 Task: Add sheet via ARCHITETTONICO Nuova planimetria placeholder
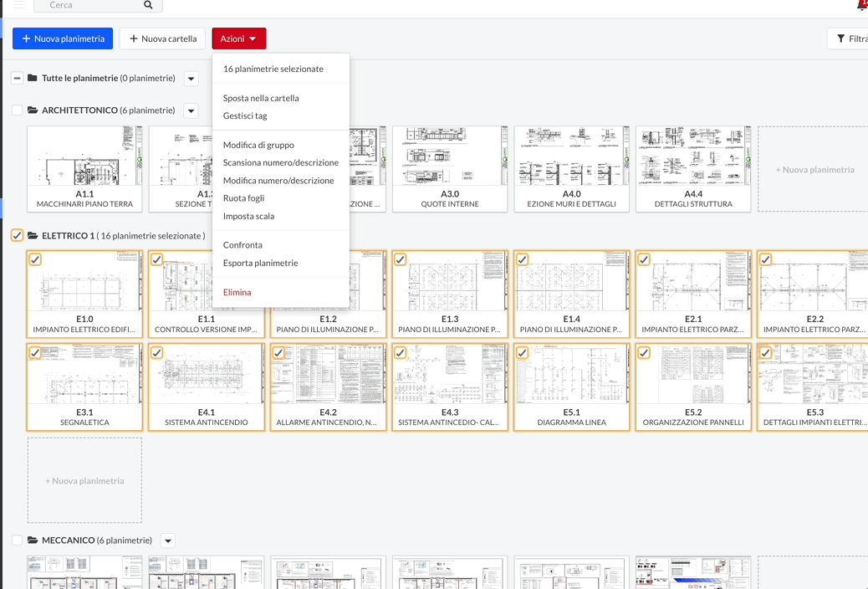[814, 169]
